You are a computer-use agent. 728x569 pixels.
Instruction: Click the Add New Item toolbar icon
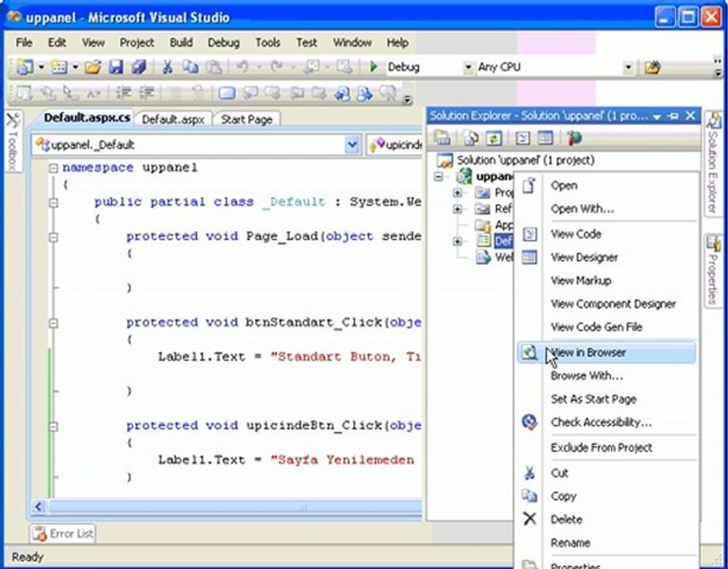click(59, 67)
